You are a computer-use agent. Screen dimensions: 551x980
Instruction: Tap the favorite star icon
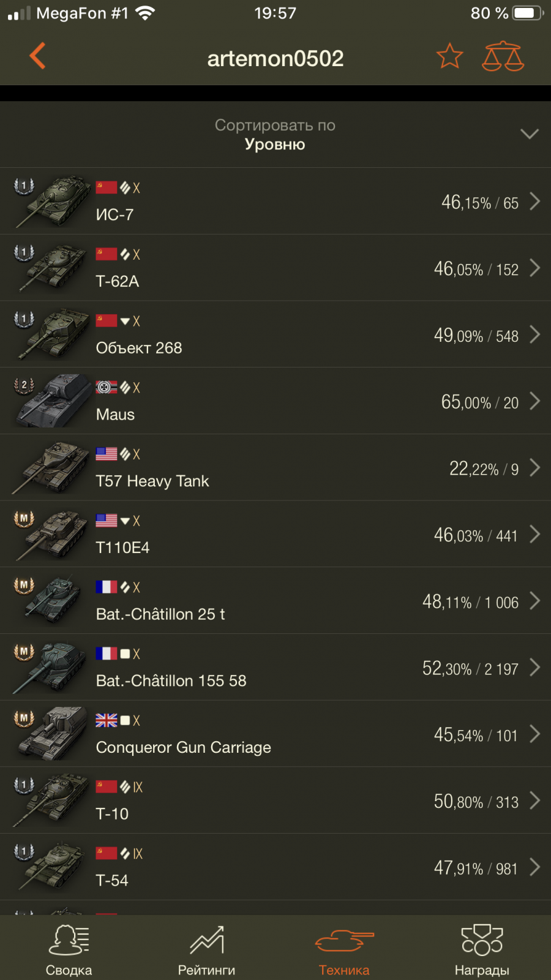click(449, 56)
